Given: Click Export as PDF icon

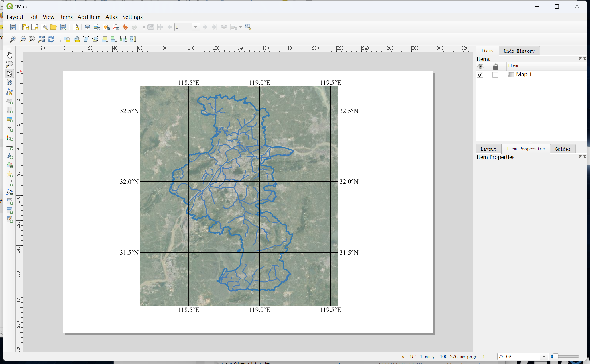Looking at the screenshot, I should pyautogui.click(x=116, y=27).
